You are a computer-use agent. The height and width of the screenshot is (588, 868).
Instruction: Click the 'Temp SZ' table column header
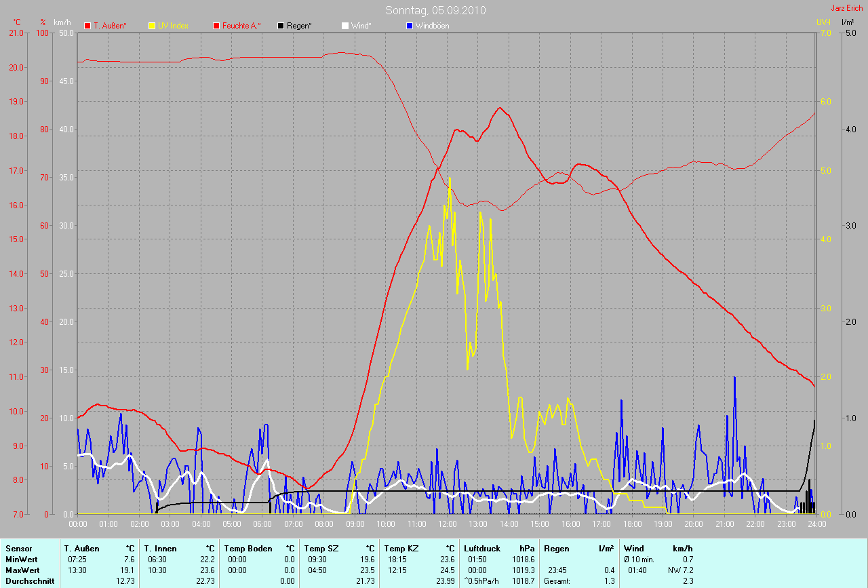point(321,549)
